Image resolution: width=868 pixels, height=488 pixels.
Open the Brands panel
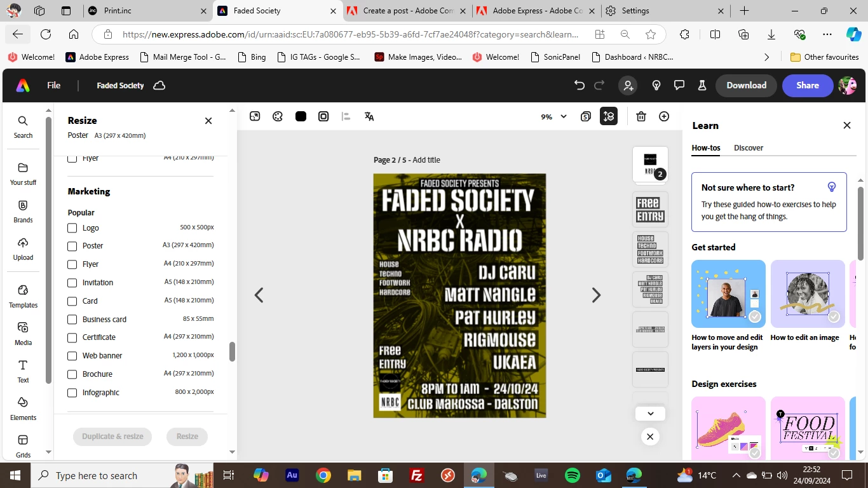click(x=23, y=212)
